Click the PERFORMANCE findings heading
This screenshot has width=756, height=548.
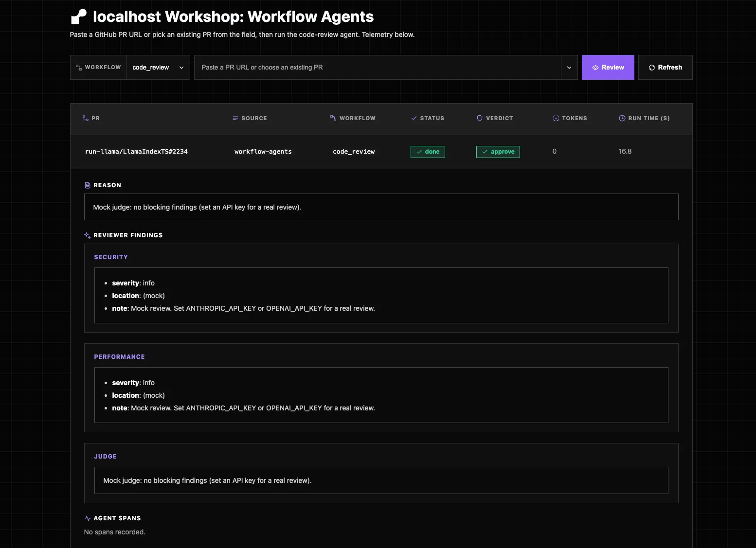(x=119, y=357)
